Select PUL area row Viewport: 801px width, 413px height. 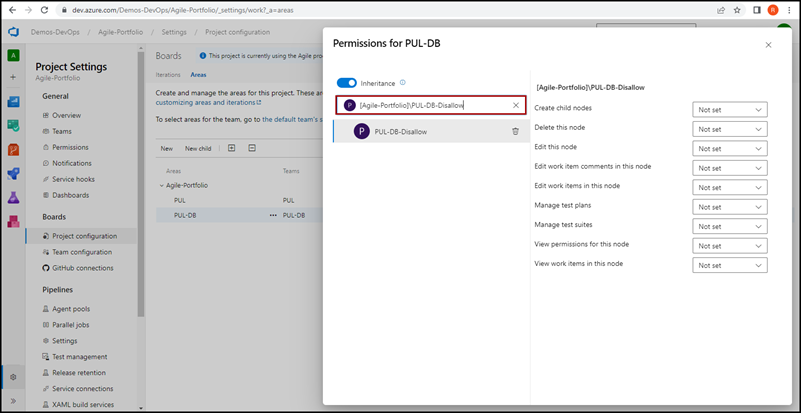239,201
